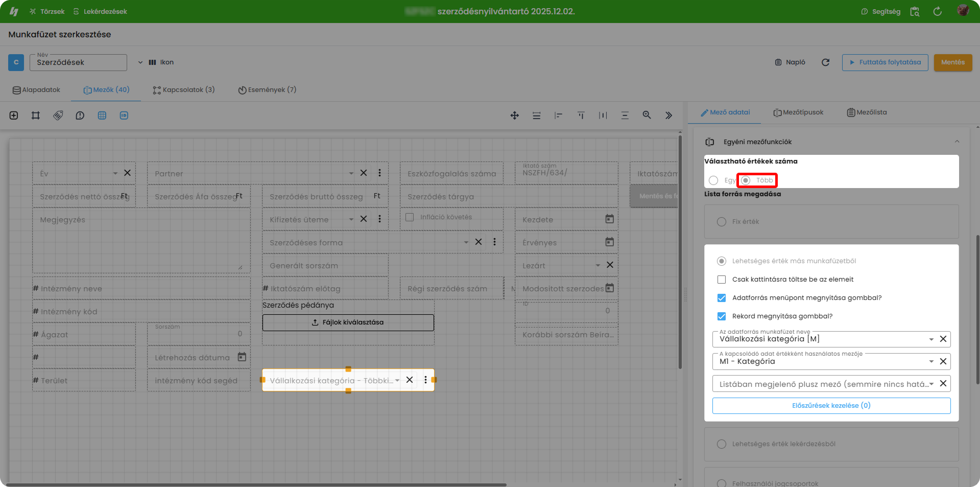
Task: Click the tags icon in the toolbar
Action: coord(58,115)
